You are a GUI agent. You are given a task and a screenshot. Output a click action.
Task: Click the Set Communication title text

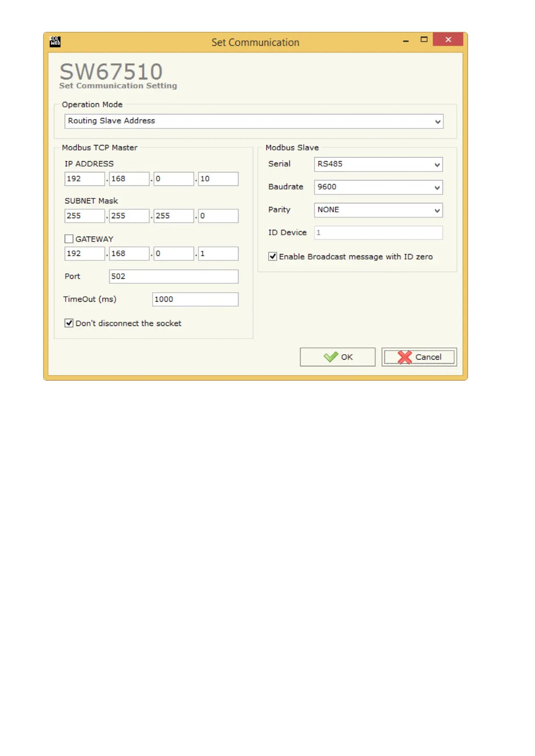pyautogui.click(x=255, y=42)
